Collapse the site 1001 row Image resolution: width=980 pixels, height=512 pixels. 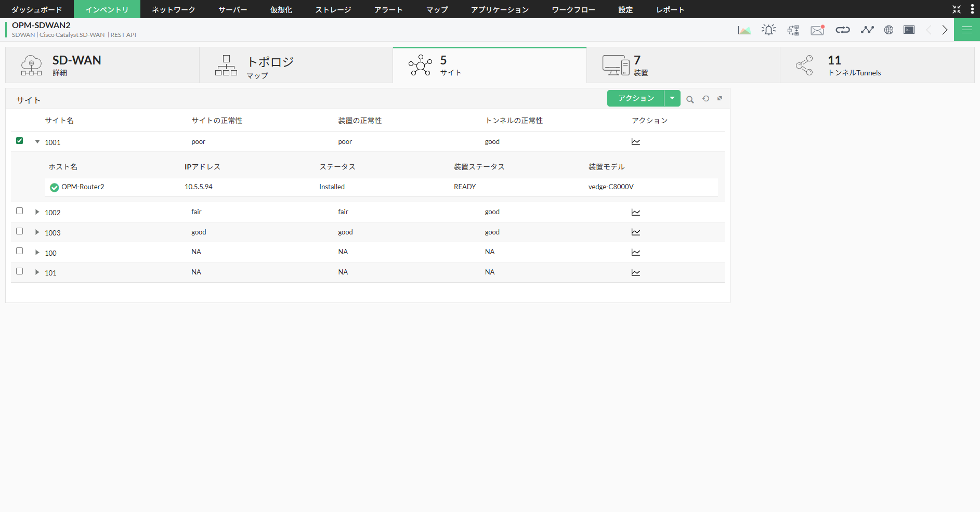pyautogui.click(x=37, y=141)
